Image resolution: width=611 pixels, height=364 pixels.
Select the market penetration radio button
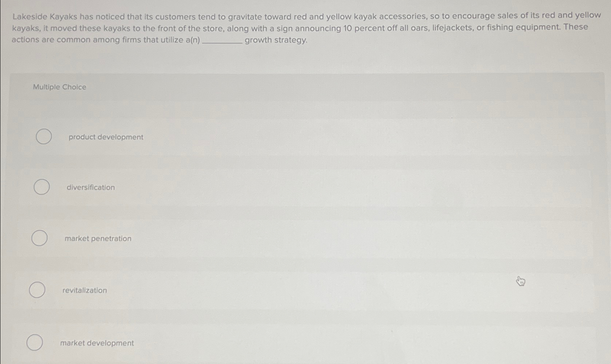click(39, 238)
